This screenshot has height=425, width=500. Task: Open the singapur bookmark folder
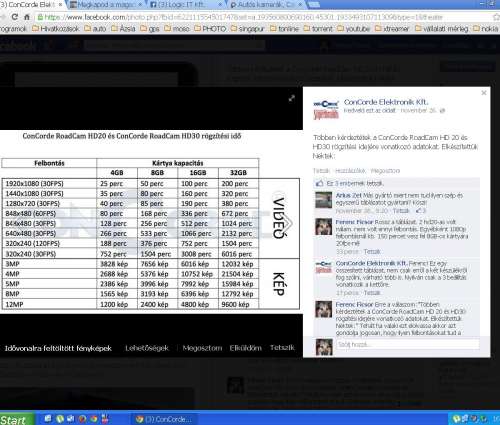pos(248,29)
